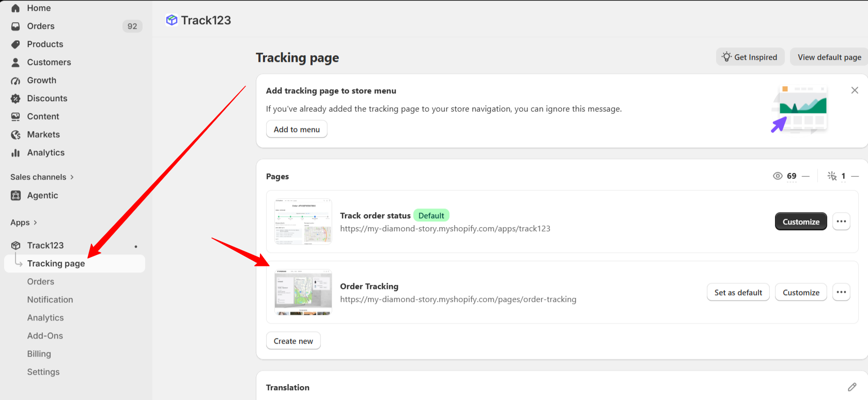Click the Analytics bar chart icon
868x400 pixels.
coord(16,153)
